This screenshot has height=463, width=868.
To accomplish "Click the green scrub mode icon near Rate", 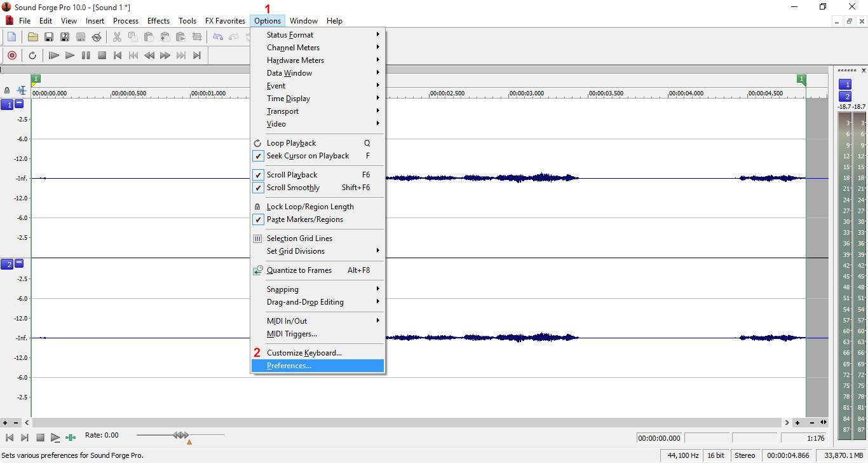I will (x=71, y=438).
